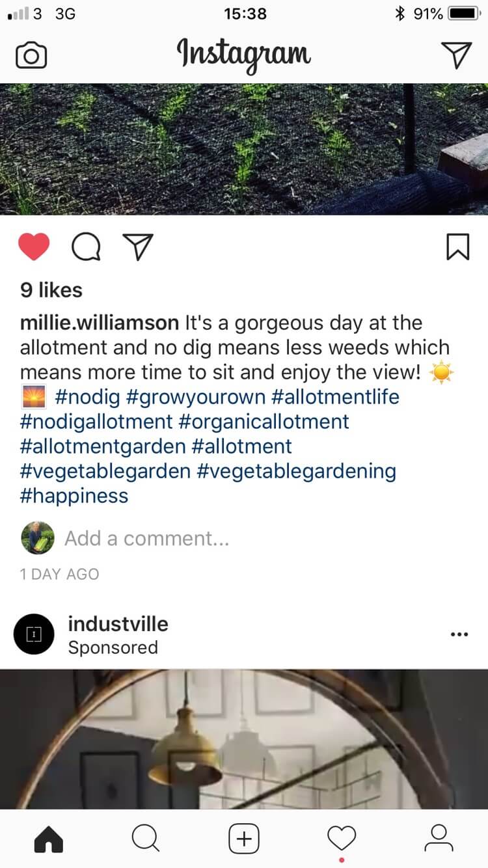
Task: Open direct messages paper plane in header
Action: coord(456,55)
